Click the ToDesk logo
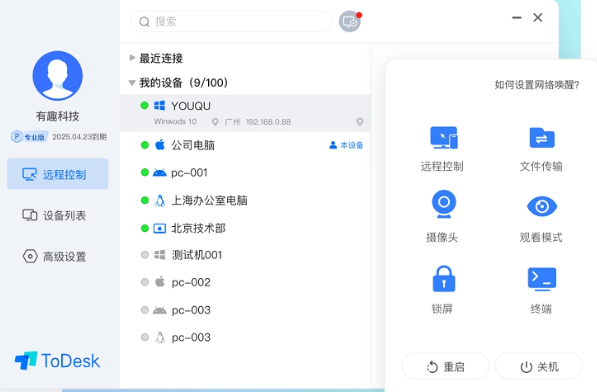 57,360
